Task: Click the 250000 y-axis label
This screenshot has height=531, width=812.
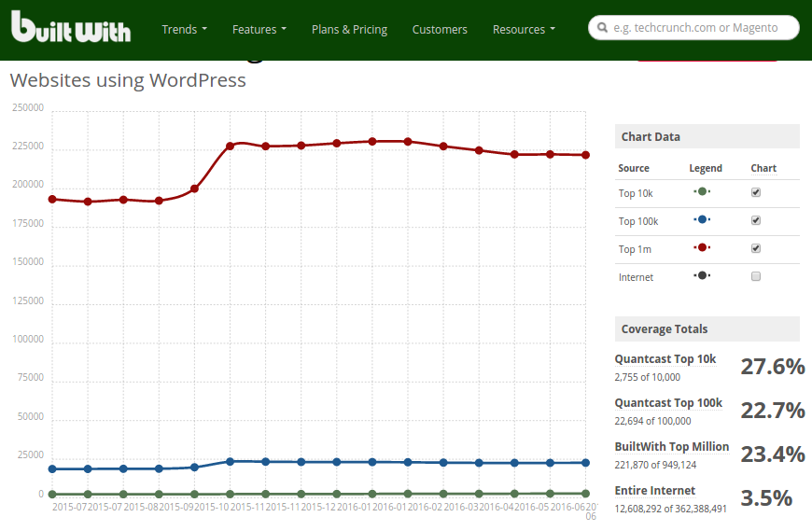Action: coord(28,107)
